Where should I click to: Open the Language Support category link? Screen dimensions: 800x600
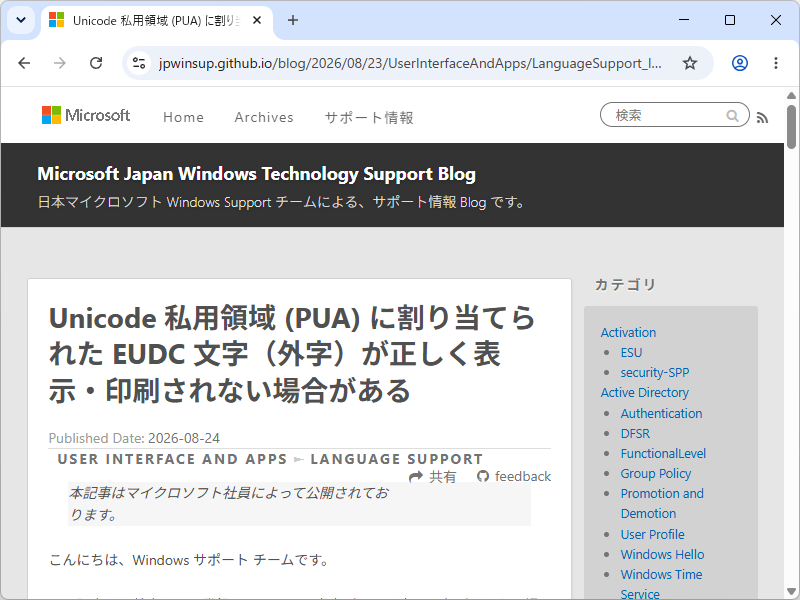pyautogui.click(x=396, y=459)
